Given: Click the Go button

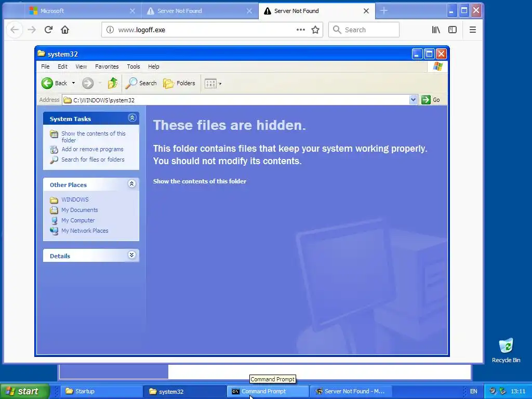Looking at the screenshot, I should [x=431, y=100].
